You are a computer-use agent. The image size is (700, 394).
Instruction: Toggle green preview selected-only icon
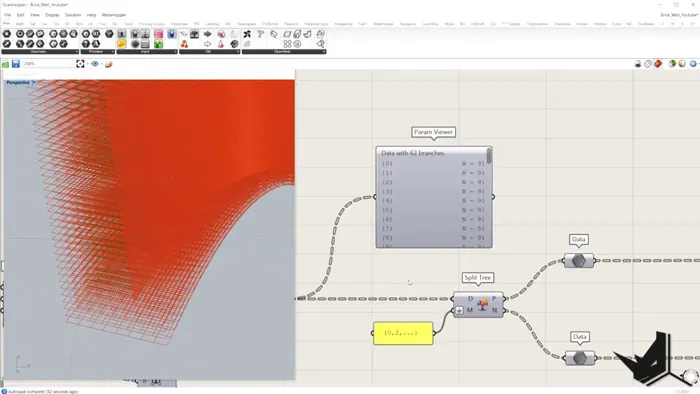(672, 64)
